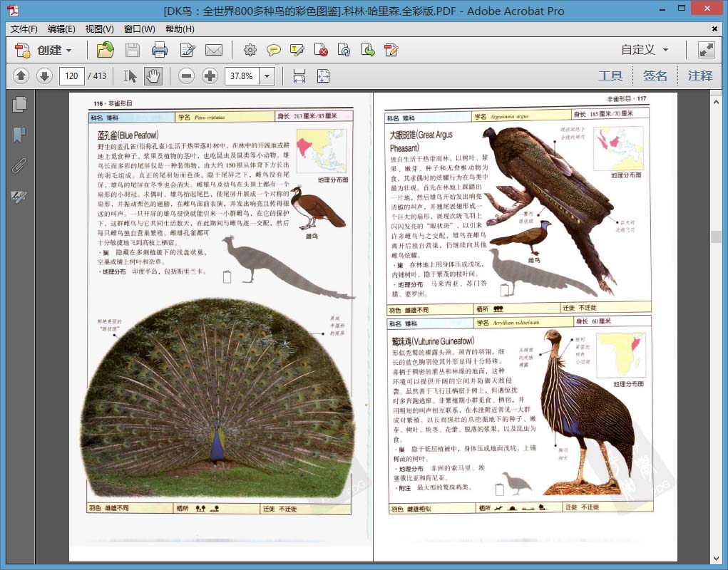Open the 帮助(H) menu
This screenshot has height=570, width=728.
point(180,28)
